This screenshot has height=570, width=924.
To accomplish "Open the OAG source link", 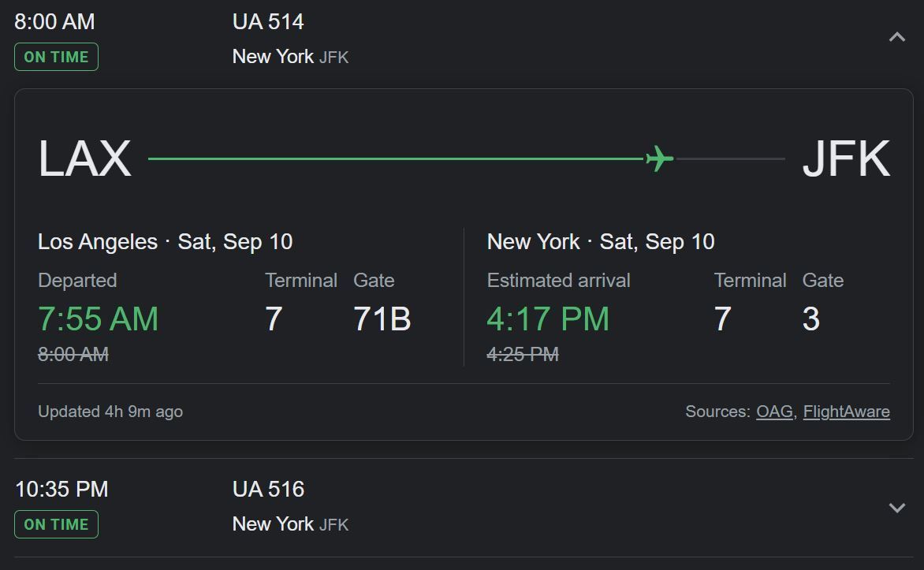I will (x=774, y=412).
